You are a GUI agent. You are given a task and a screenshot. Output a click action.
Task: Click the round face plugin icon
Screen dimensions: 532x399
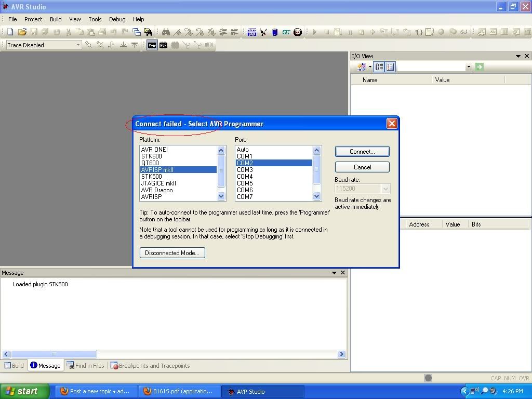298,32
